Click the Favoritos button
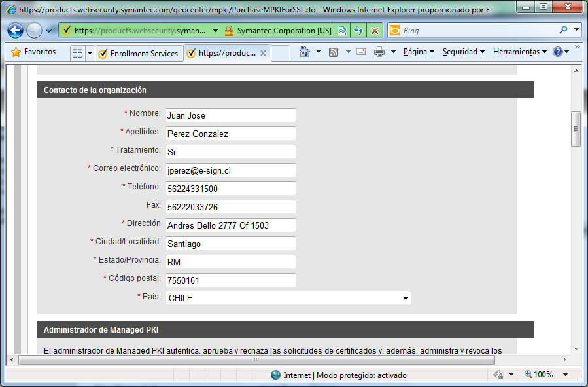 point(34,52)
